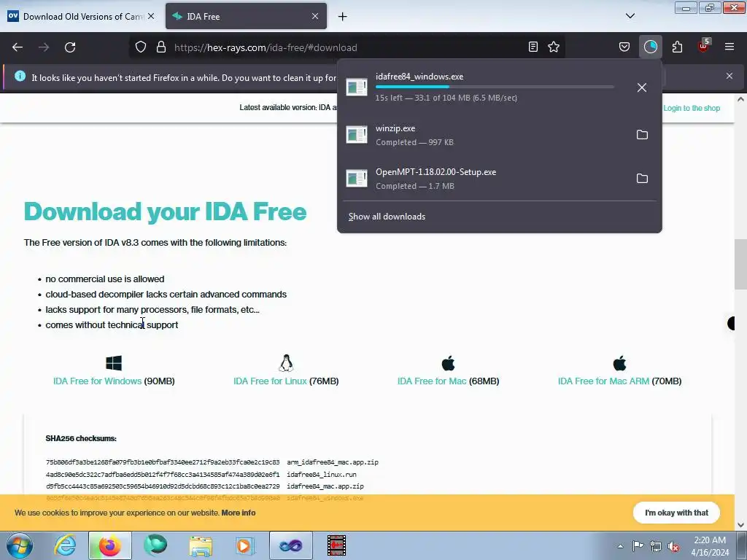Show hidden system tray icons
The width and height of the screenshot is (747, 560).
pos(620,547)
